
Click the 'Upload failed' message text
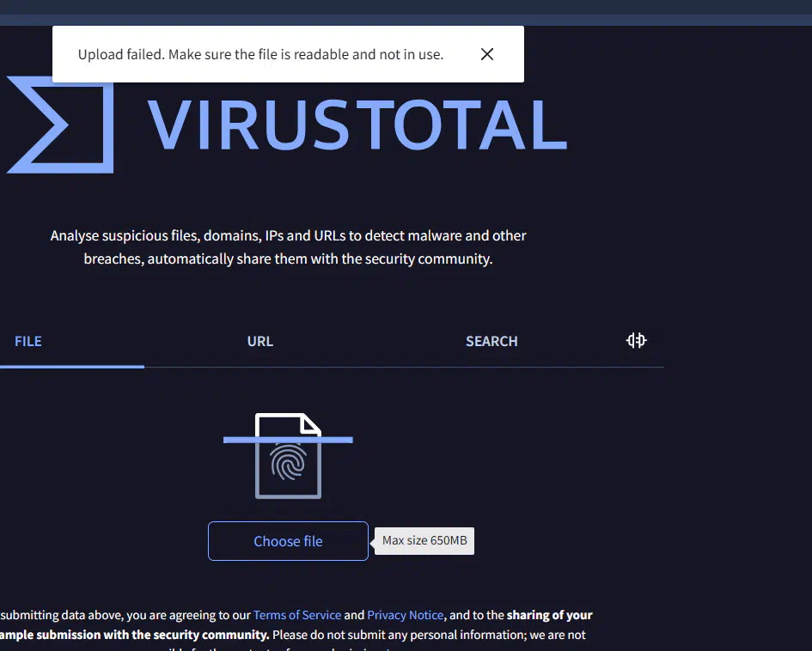(x=260, y=54)
